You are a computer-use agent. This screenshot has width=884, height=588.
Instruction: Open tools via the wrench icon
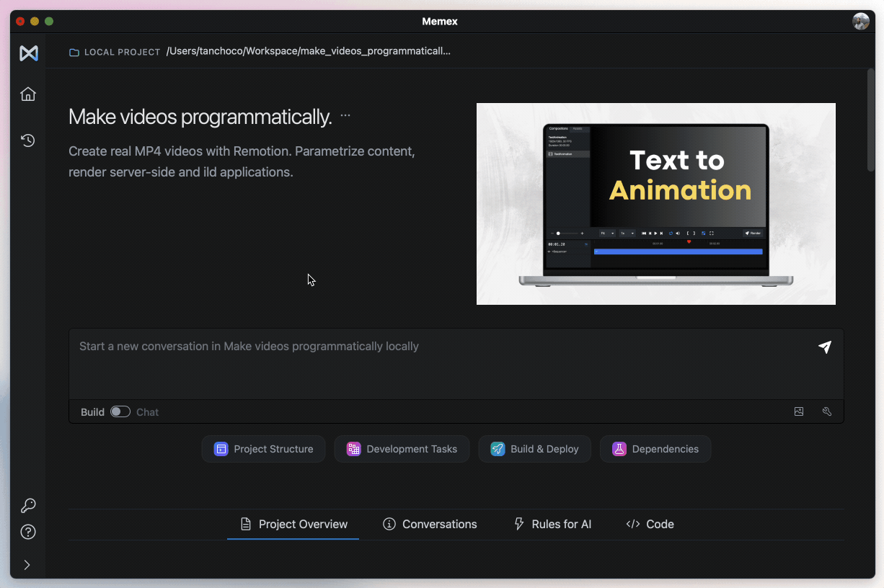pyautogui.click(x=827, y=412)
